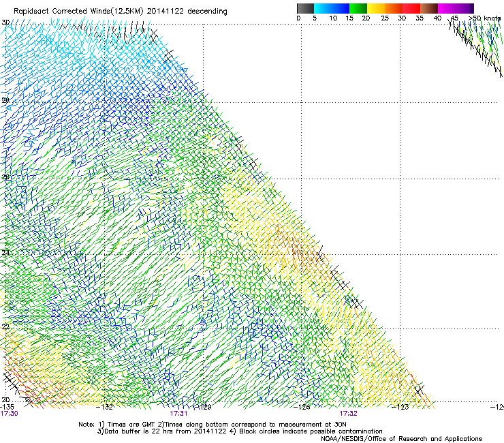Click the latitude 30 axis label
This screenshot has height=443, width=504.
pos(5,22)
